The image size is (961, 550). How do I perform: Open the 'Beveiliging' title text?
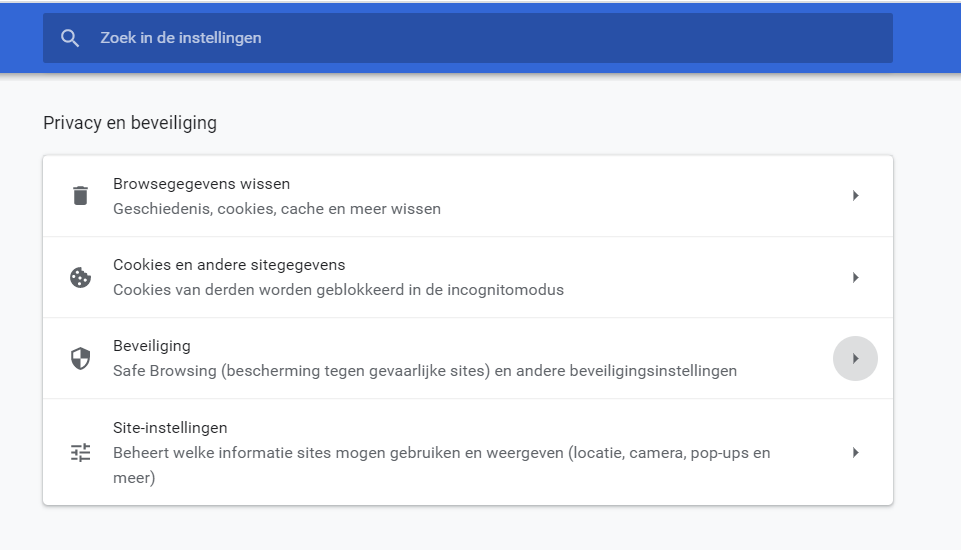[x=152, y=346]
